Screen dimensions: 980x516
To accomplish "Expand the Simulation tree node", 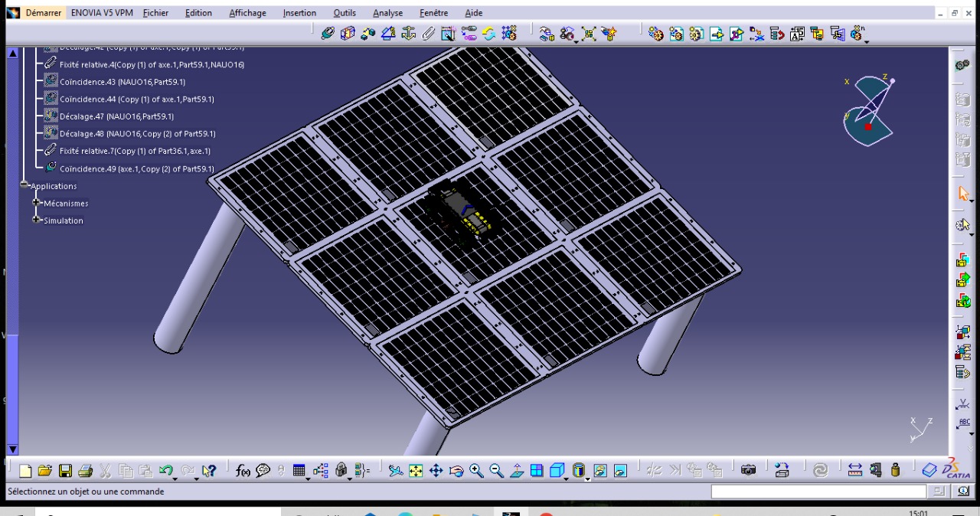I will (x=36, y=220).
